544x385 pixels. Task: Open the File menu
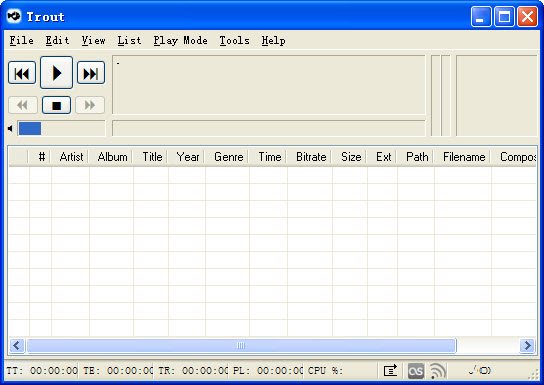[22, 41]
